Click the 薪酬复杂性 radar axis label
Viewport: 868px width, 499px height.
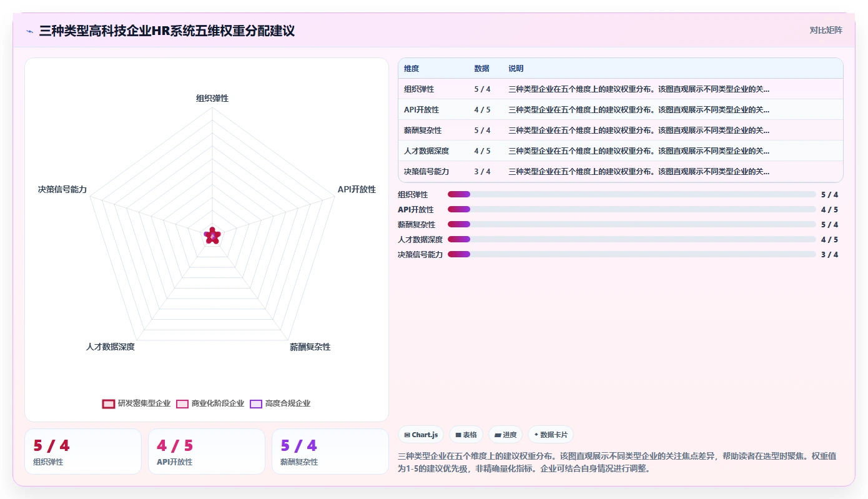310,347
